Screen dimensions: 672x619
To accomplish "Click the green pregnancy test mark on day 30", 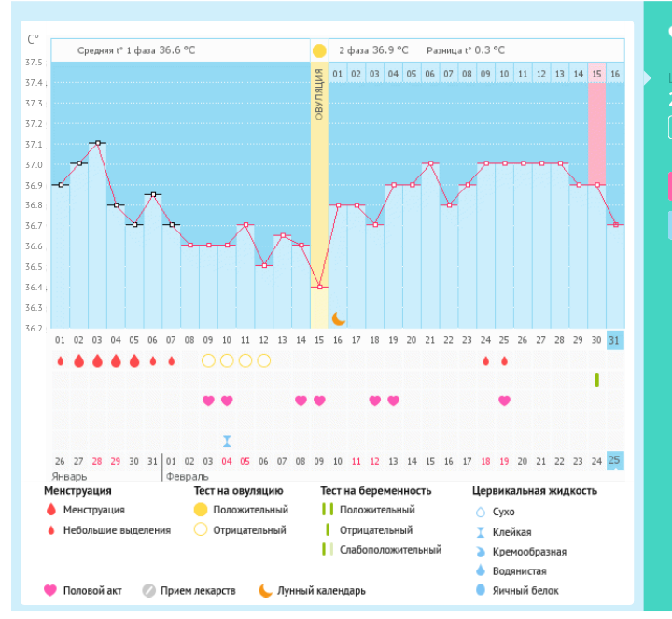I will (596, 380).
